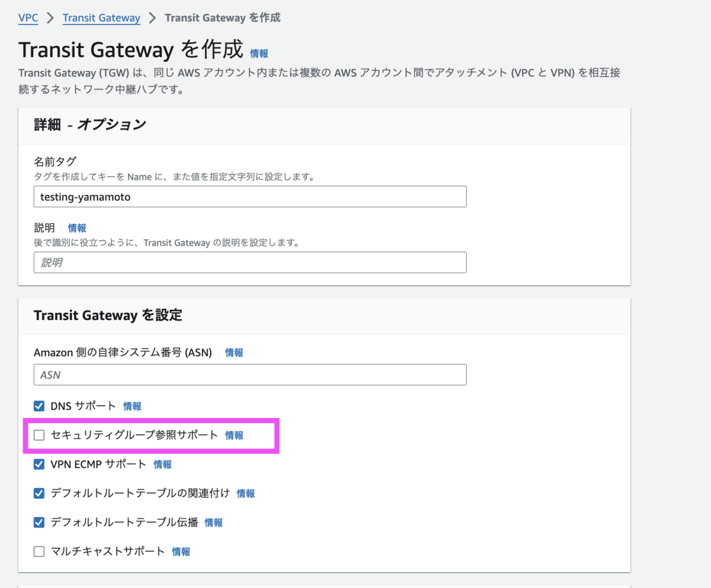
Task: Toggle VPN ECMP サポート checkbox
Action: (39, 464)
